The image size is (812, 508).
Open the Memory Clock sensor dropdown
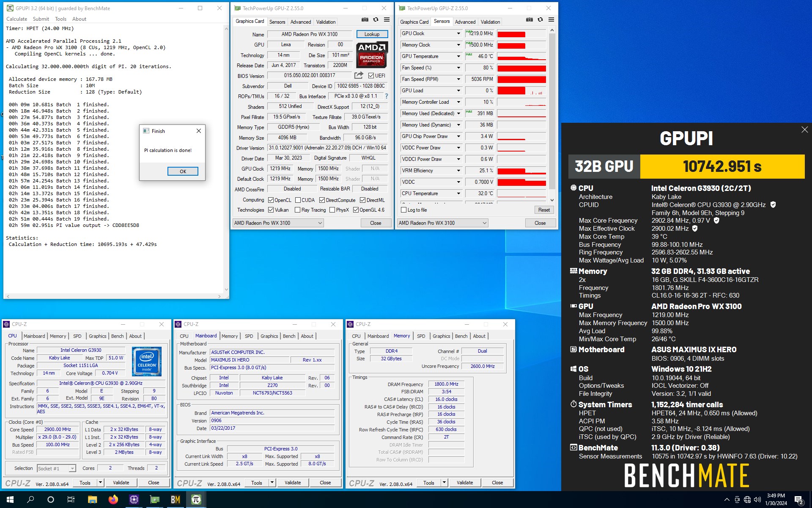click(x=458, y=45)
